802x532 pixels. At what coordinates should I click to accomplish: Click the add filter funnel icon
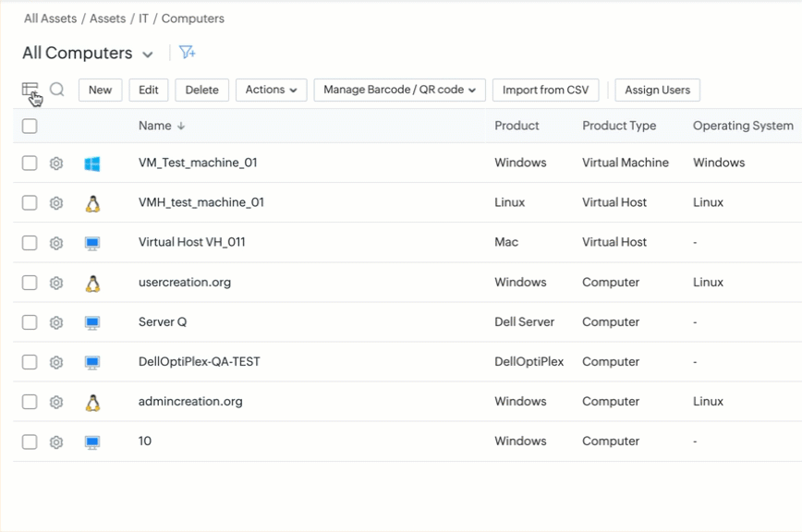[188, 53]
